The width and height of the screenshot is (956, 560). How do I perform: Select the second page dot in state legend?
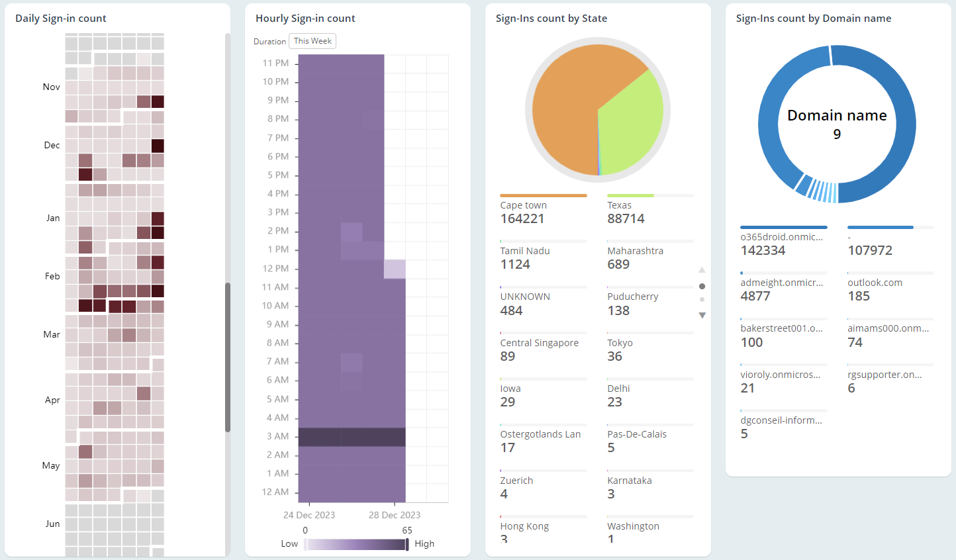(702, 300)
